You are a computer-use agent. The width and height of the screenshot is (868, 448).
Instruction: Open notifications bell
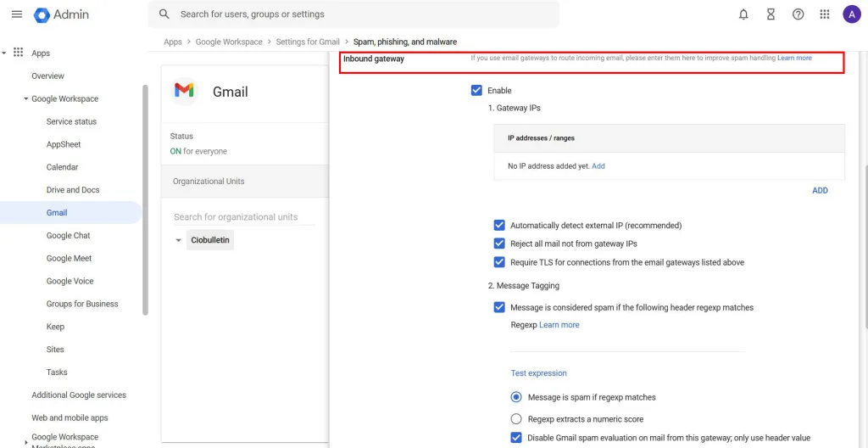pos(743,14)
